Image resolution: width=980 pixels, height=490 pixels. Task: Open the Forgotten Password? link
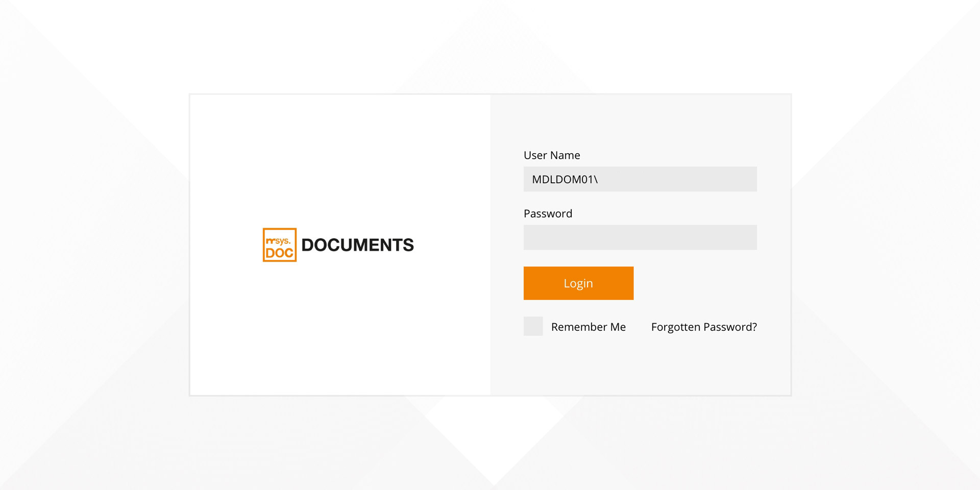[704, 327]
